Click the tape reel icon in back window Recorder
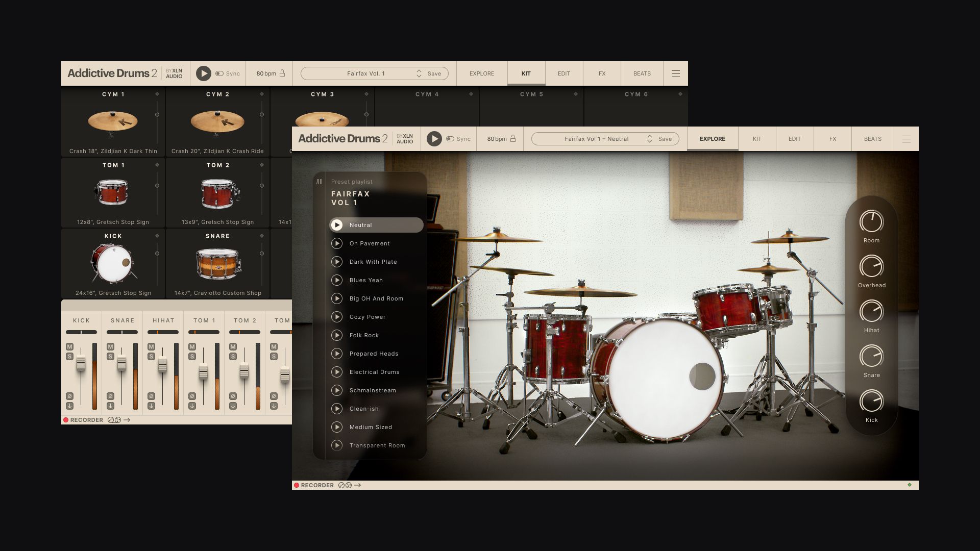 coord(114,420)
